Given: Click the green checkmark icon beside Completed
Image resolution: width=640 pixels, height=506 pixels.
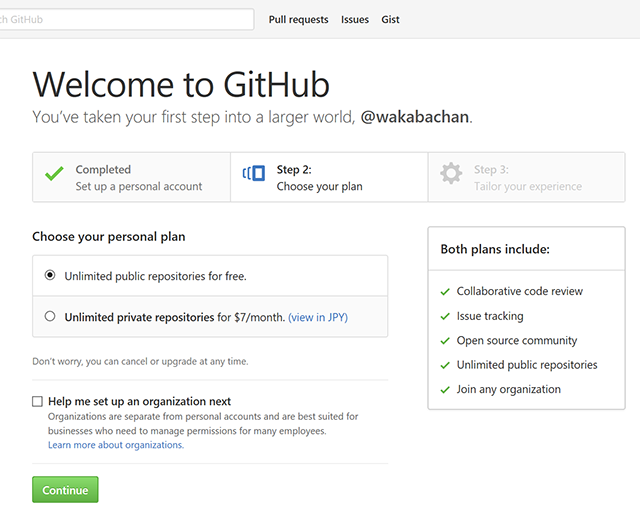Looking at the screenshot, I should 54,173.
